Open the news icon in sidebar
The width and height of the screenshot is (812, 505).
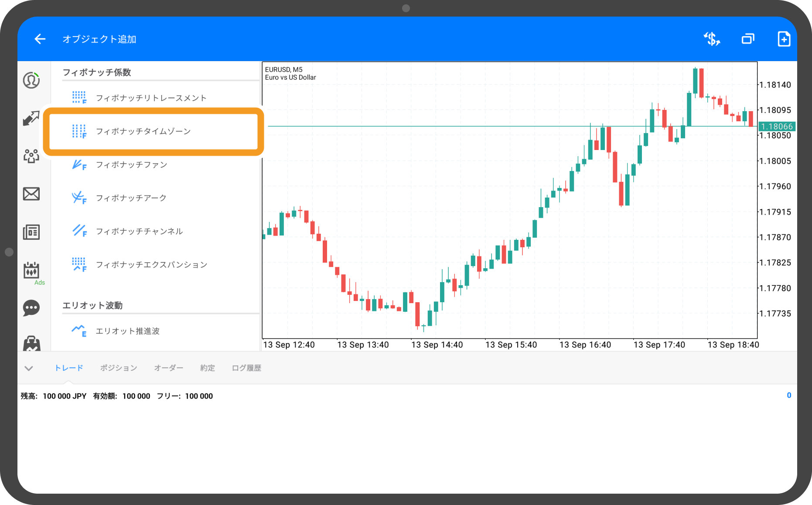tap(31, 232)
